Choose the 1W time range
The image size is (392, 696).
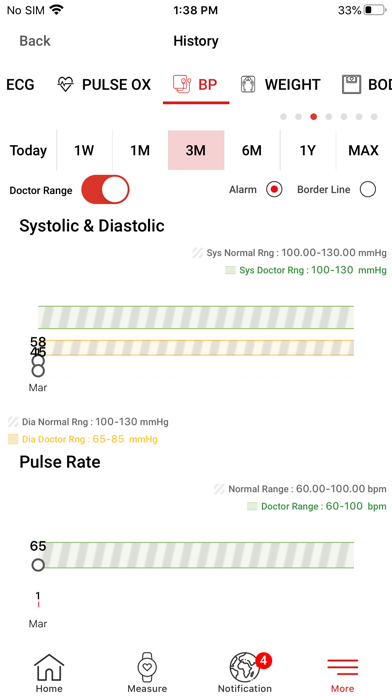(84, 150)
